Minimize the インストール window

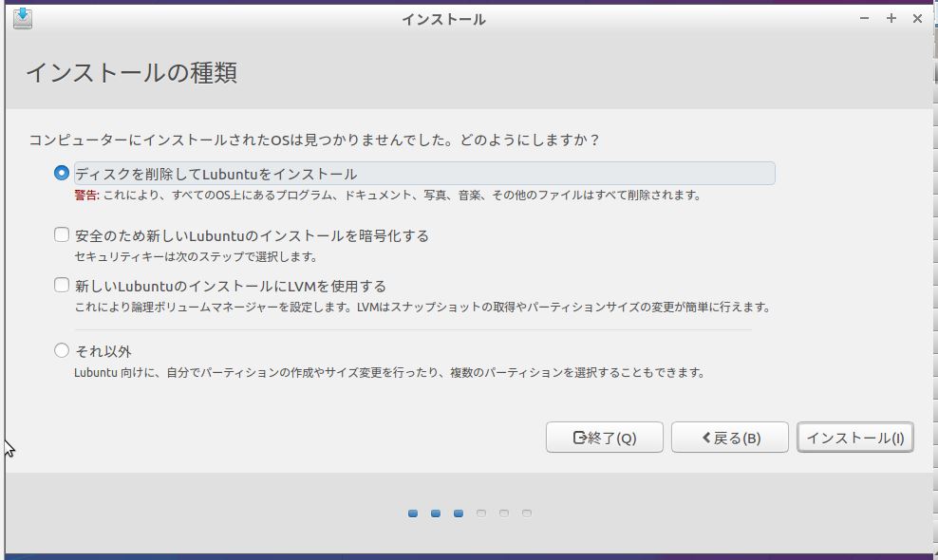click(864, 19)
